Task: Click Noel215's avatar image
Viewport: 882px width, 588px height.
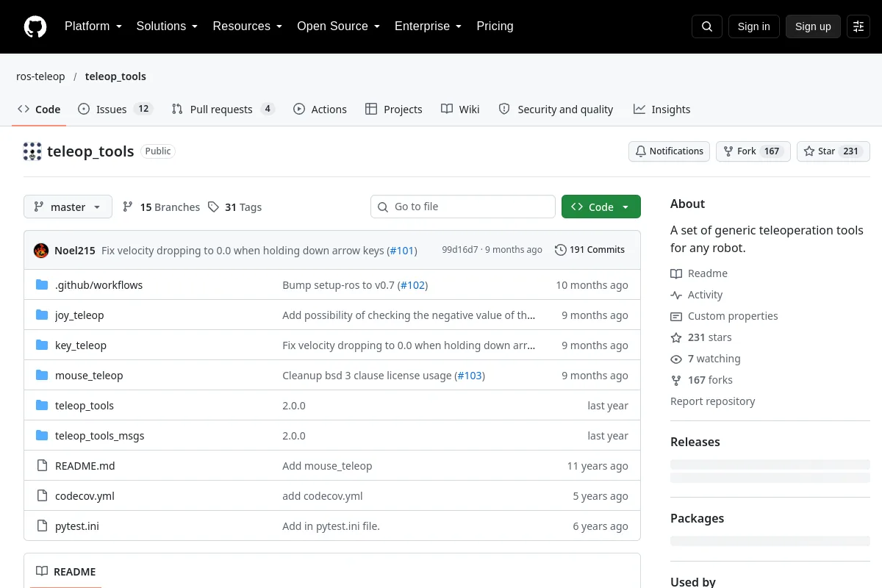Action: coord(41,250)
